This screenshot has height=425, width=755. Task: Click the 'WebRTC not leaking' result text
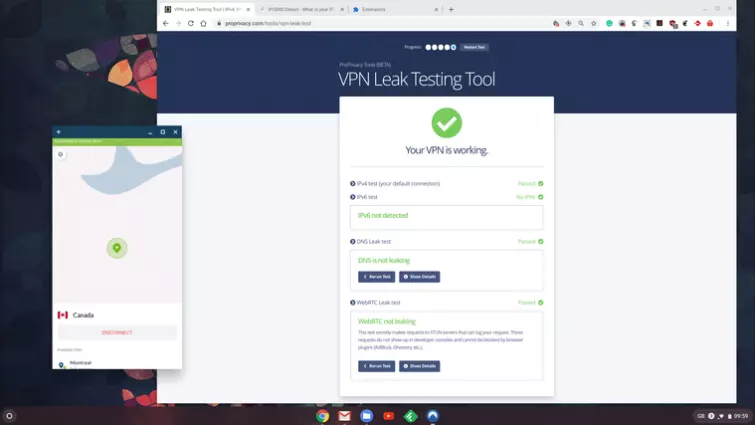tap(387, 322)
